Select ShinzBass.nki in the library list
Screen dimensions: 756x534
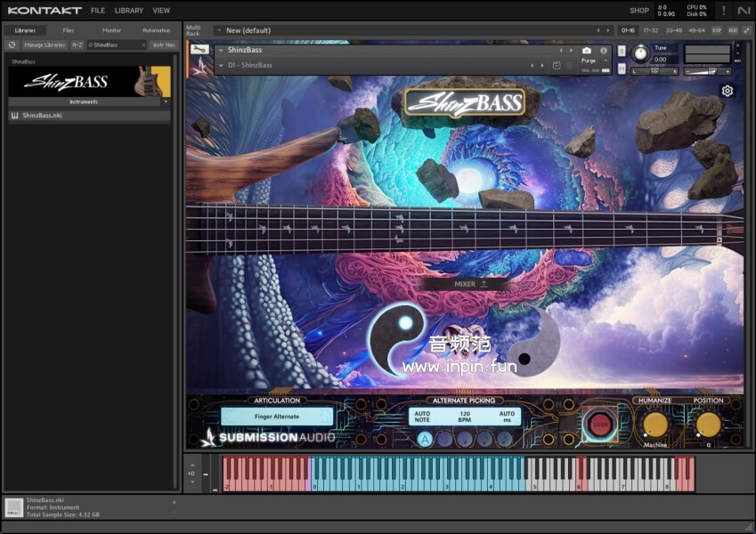[x=42, y=116]
